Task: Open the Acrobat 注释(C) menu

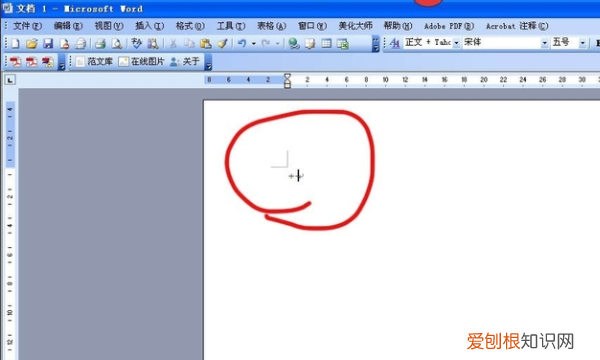Action: 517,26
